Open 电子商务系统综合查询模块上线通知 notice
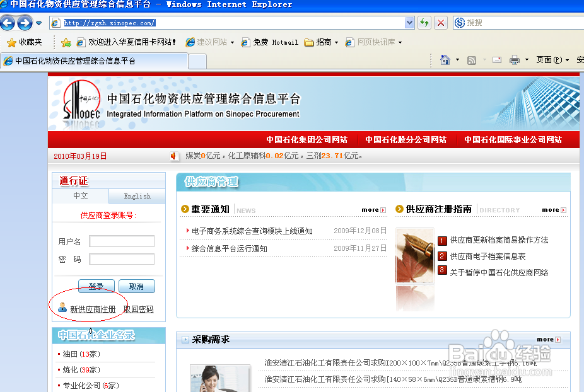Screen dimensions: 584x392 coord(252,231)
